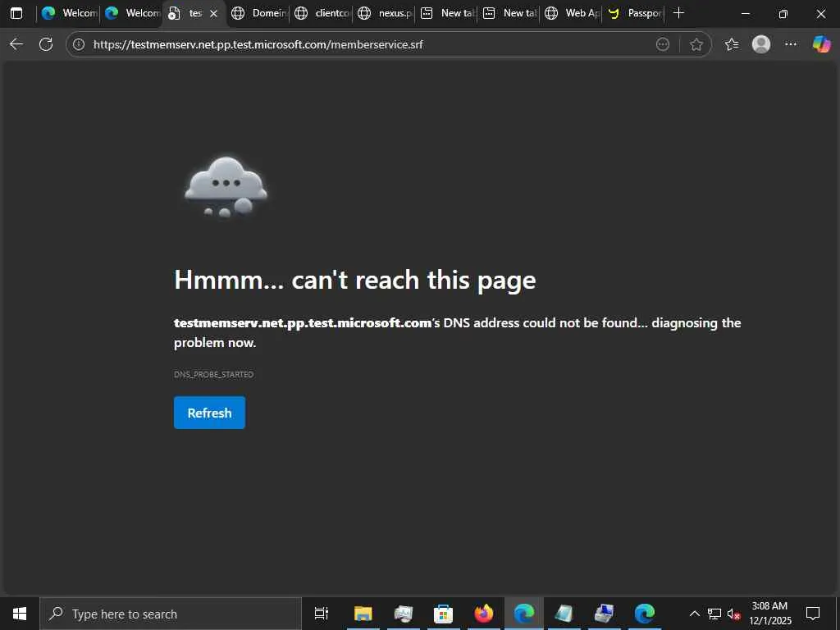Image resolution: width=840 pixels, height=630 pixels.
Task: Show hidden system tray icons
Action: [694, 614]
